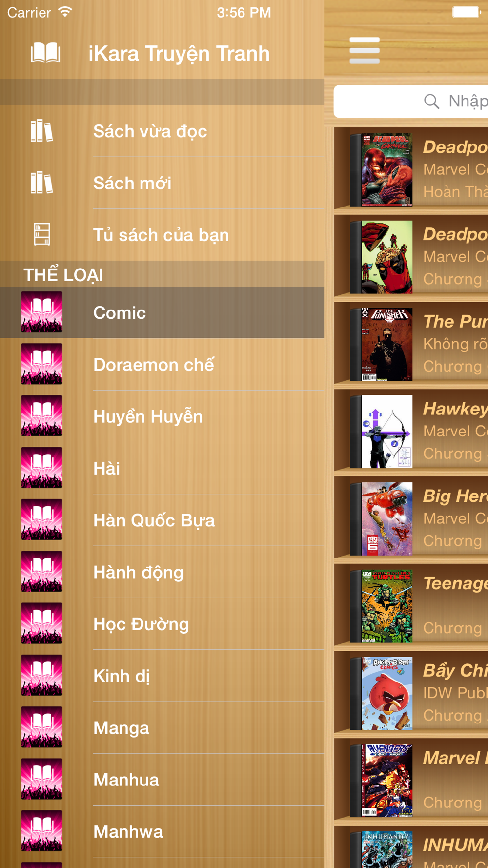The height and width of the screenshot is (868, 488).
Task: Tap the pink icon next to Comic
Action: click(42, 312)
